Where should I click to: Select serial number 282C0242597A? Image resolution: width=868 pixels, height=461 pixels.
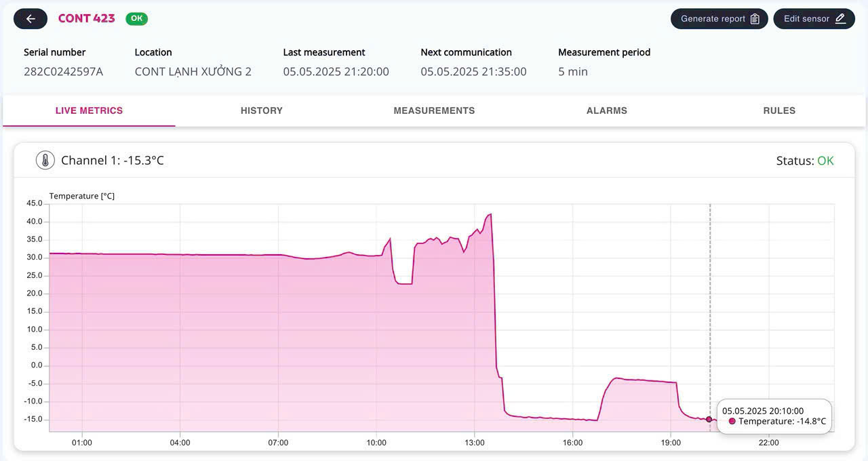[63, 72]
